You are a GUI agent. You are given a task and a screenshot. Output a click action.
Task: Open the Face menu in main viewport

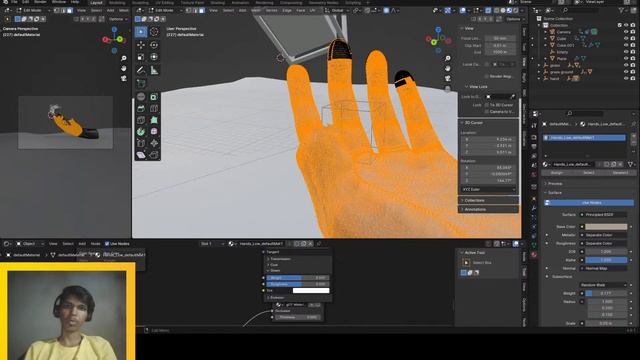[301, 10]
